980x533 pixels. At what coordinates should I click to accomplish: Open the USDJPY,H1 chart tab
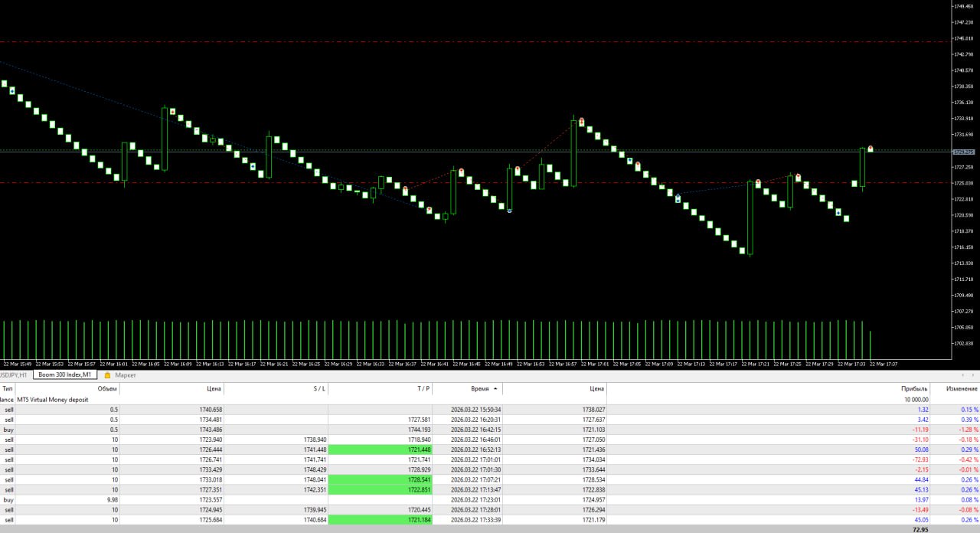click(13, 375)
